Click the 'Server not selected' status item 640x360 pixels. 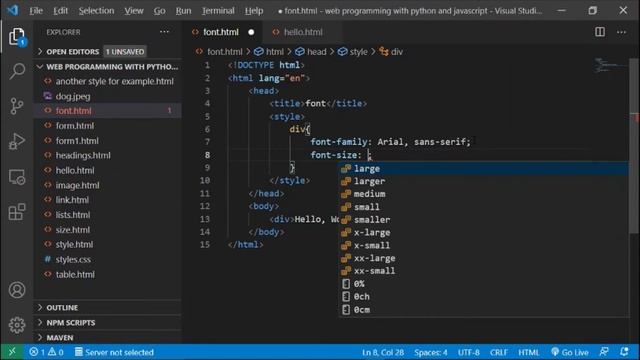pos(114,352)
